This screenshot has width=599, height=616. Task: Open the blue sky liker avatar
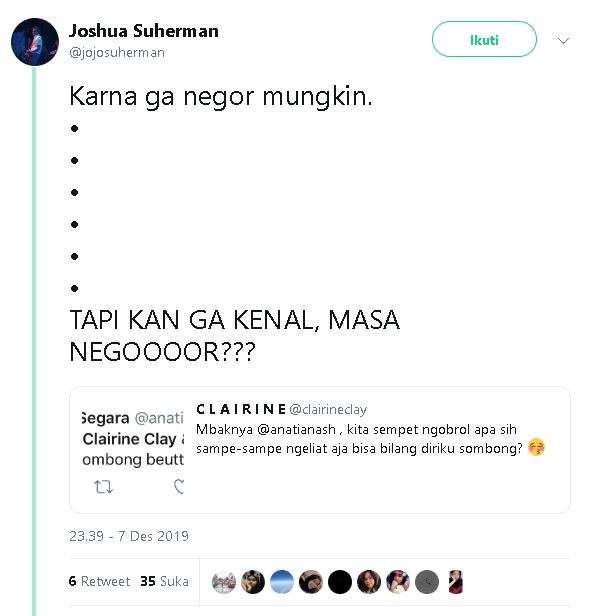[x=282, y=582]
